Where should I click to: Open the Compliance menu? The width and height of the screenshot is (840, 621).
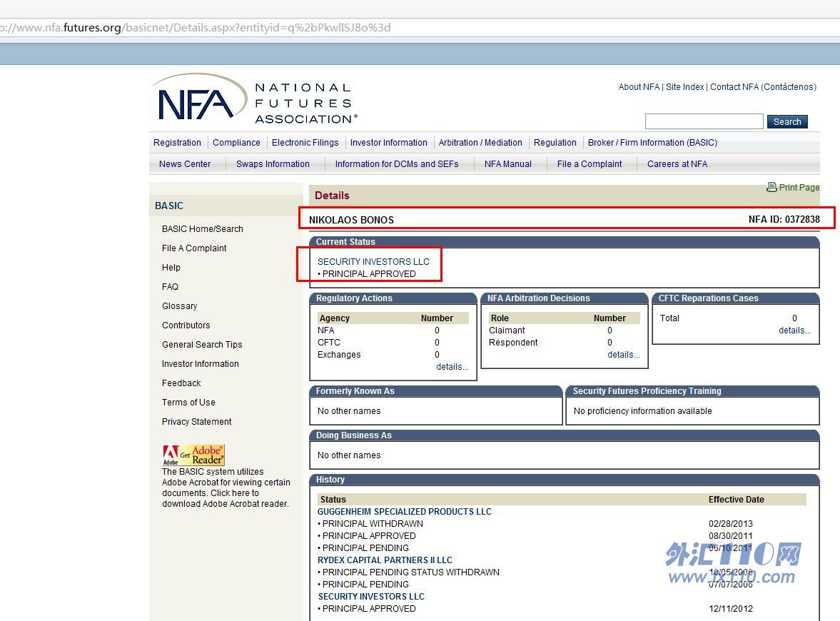point(236,143)
